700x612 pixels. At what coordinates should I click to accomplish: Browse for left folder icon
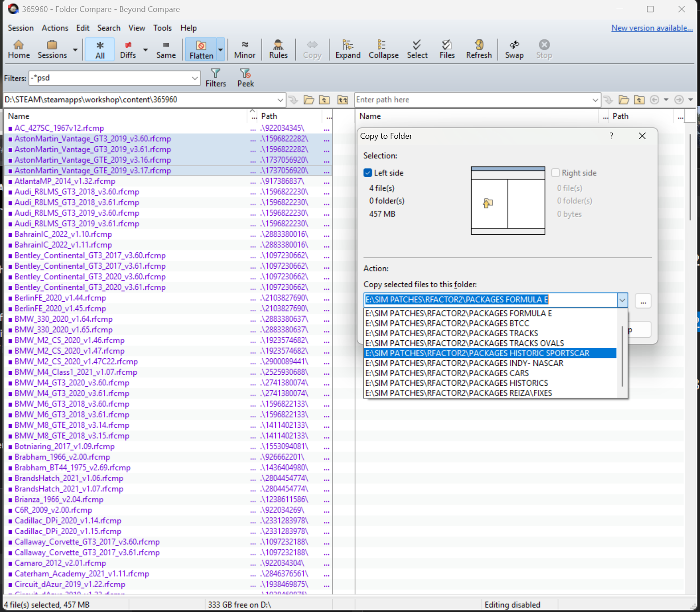(x=309, y=100)
